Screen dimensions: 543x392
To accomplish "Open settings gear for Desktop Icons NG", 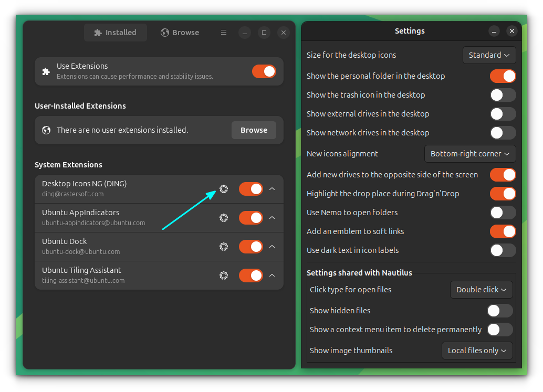I will [224, 189].
